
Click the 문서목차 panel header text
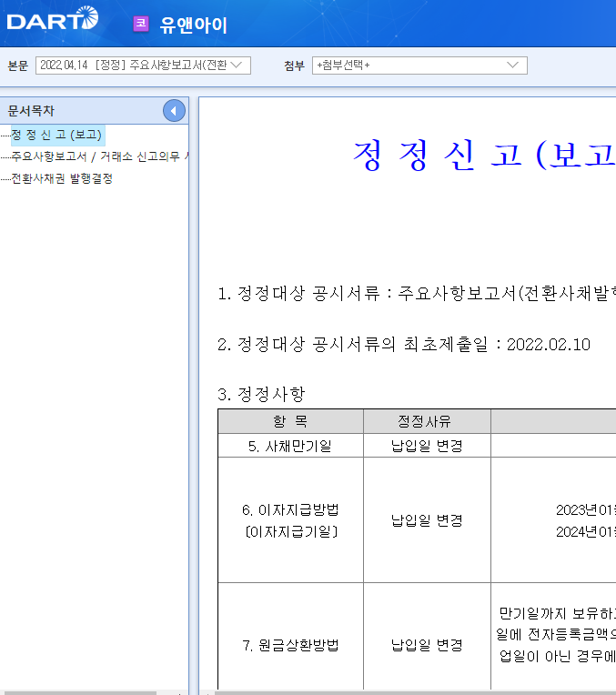coord(31,111)
